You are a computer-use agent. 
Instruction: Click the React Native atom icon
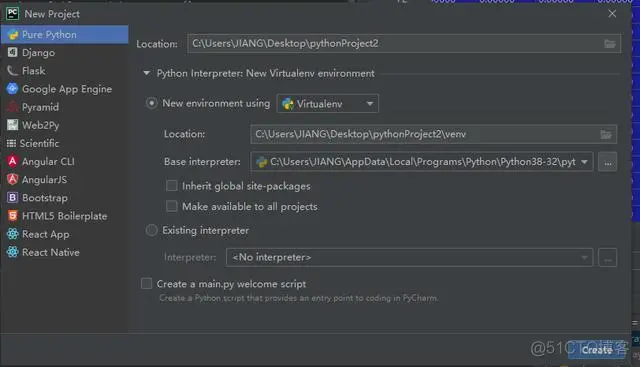pos(13,252)
